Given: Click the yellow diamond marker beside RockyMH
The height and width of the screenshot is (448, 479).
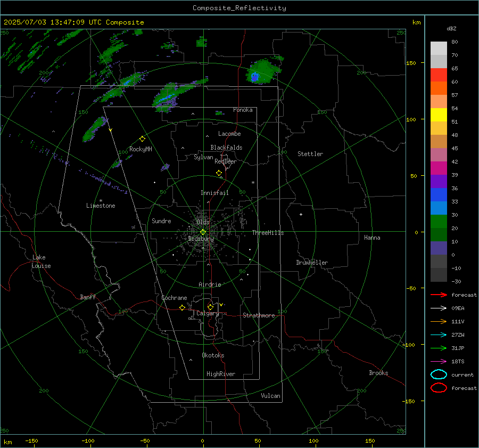Looking at the screenshot, I should click(x=142, y=139).
